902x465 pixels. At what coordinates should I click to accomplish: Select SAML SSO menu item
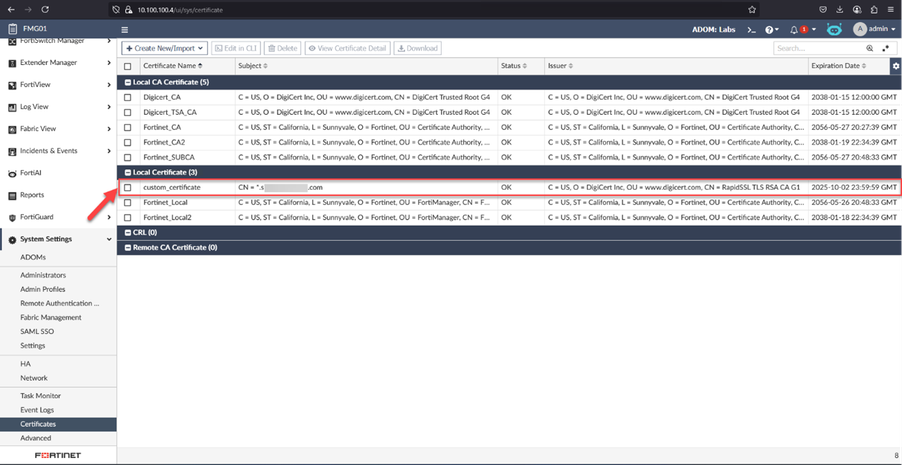37,331
